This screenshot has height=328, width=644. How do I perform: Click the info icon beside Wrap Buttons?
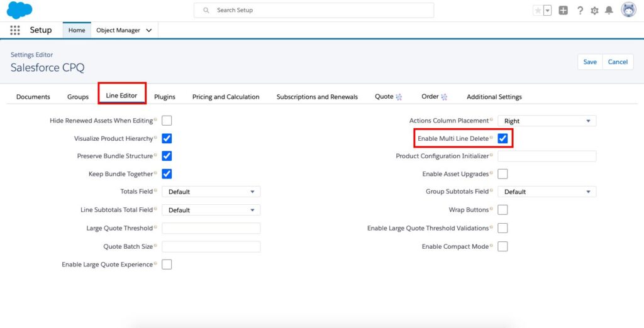(491, 209)
